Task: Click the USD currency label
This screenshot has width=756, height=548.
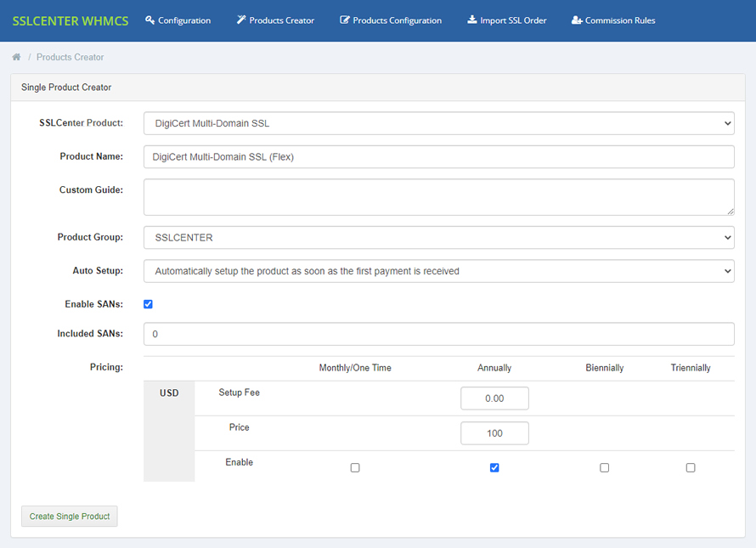Action: [x=169, y=393]
